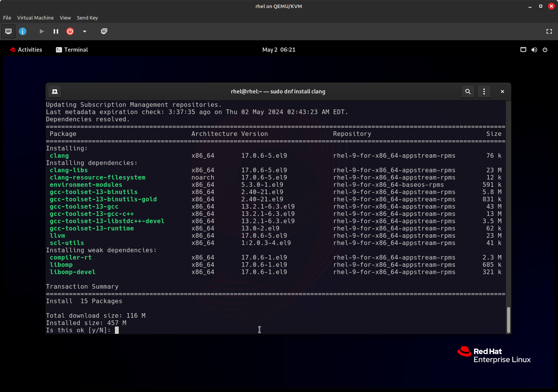The image size is (558, 392).
Task: Click the Run virtual machine play icon
Action: click(41, 31)
